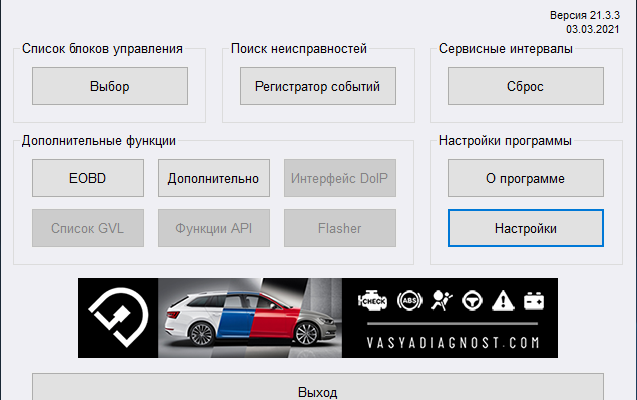Click the Версия 21.3.3 text
The width and height of the screenshot is (637, 400).
click(585, 15)
